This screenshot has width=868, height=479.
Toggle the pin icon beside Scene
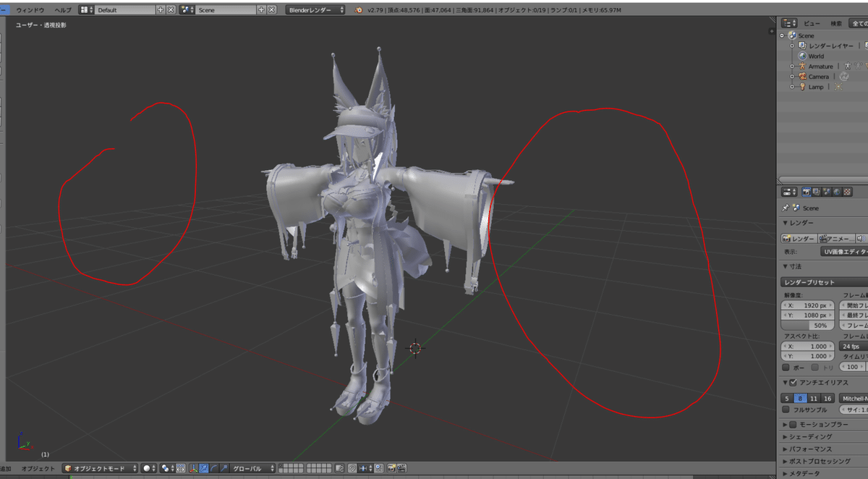[x=786, y=208]
